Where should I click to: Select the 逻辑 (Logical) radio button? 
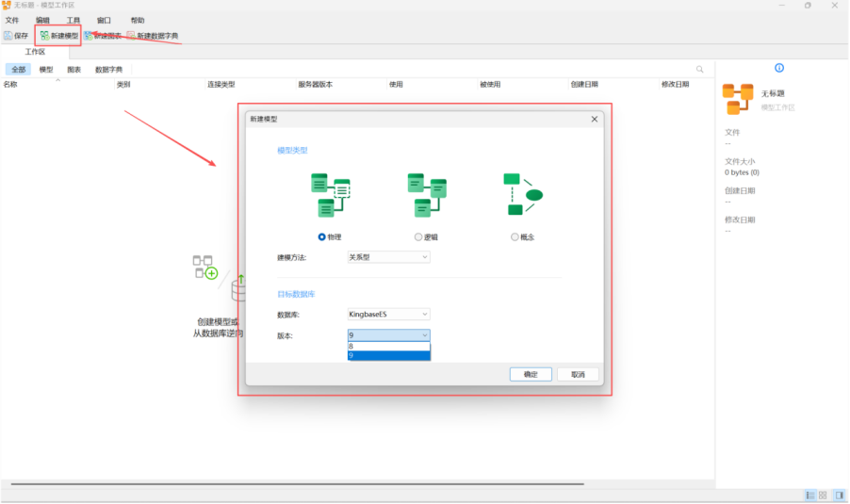coord(418,237)
